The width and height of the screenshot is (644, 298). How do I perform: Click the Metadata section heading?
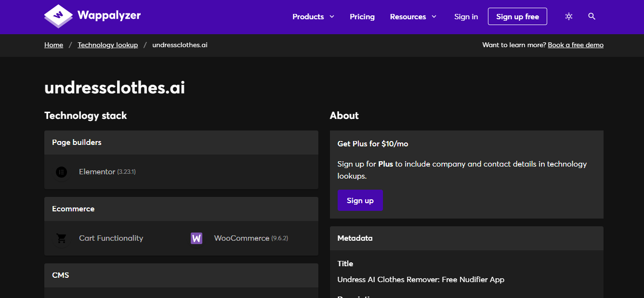(355, 238)
